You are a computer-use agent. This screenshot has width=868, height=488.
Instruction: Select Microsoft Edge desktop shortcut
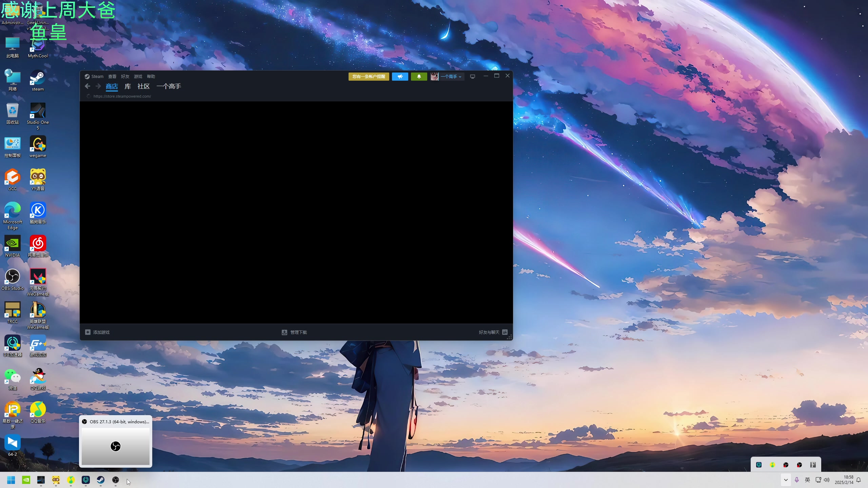click(13, 216)
